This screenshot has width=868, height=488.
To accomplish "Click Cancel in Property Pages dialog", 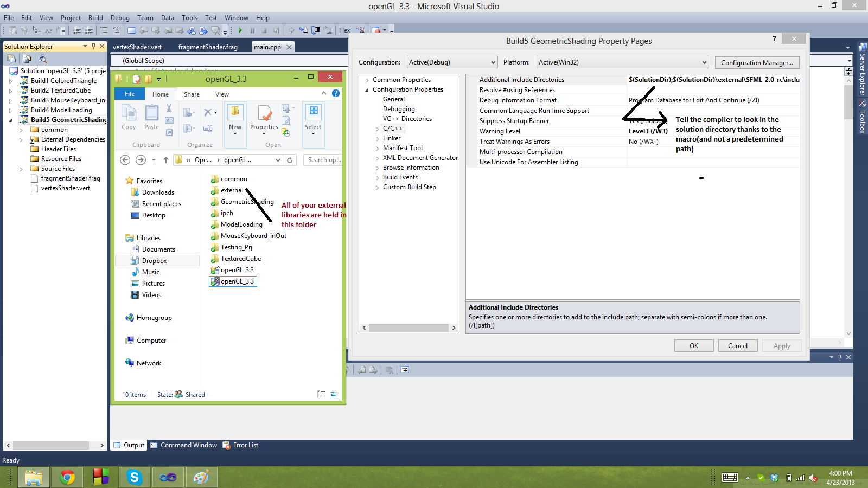I will 738,346.
